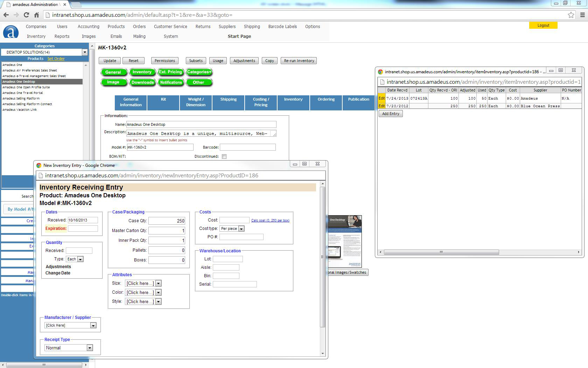
Task: Click the Calc cost link
Action: tap(270, 220)
